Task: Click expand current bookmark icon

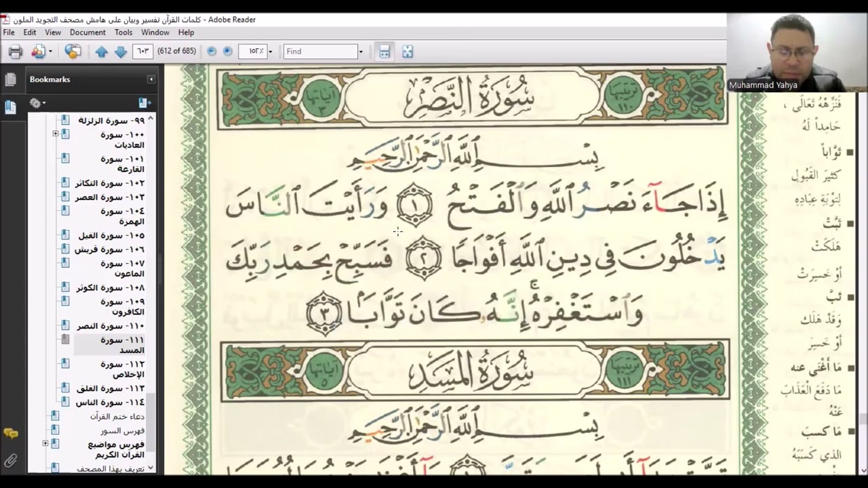Action: pyautogui.click(x=144, y=103)
